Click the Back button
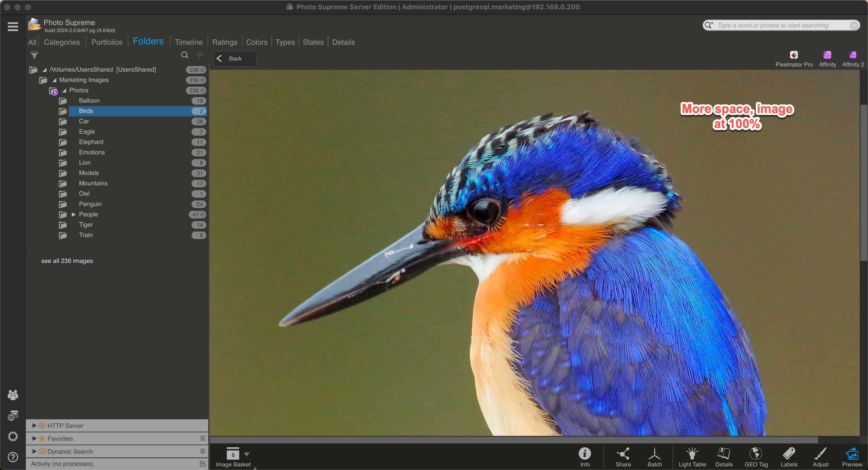Screen dimensions: 868x470 pyautogui.click(x=235, y=59)
